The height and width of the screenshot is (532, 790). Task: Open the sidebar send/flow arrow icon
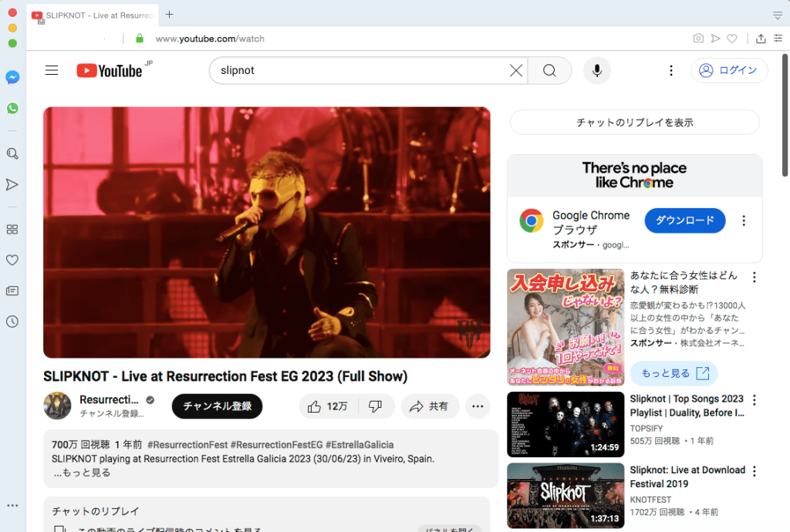coord(12,185)
